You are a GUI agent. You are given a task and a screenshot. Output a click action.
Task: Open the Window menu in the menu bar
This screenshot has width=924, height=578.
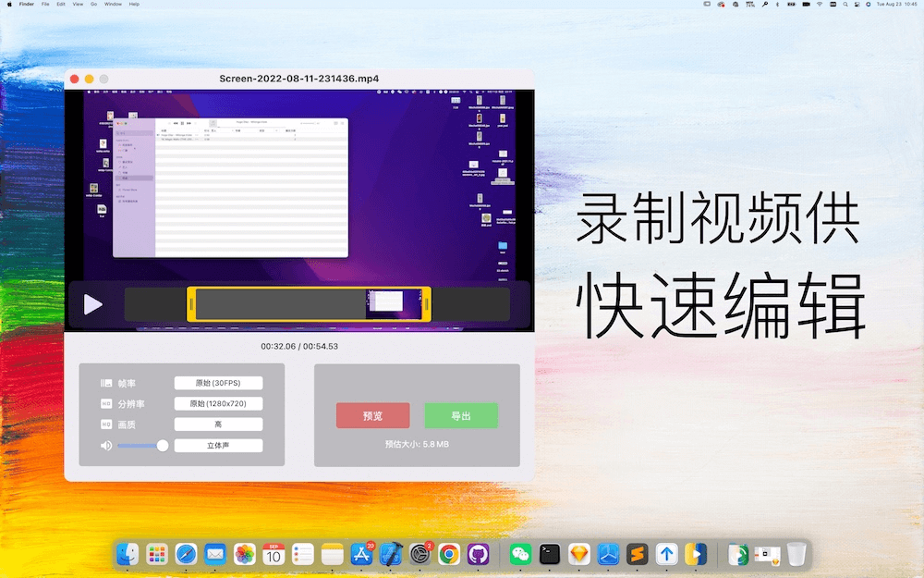[113, 4]
